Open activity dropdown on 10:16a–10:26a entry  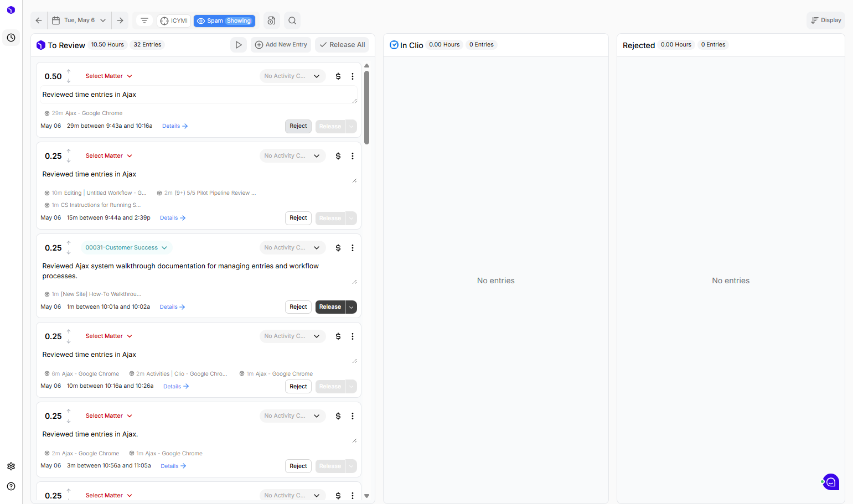coord(292,336)
